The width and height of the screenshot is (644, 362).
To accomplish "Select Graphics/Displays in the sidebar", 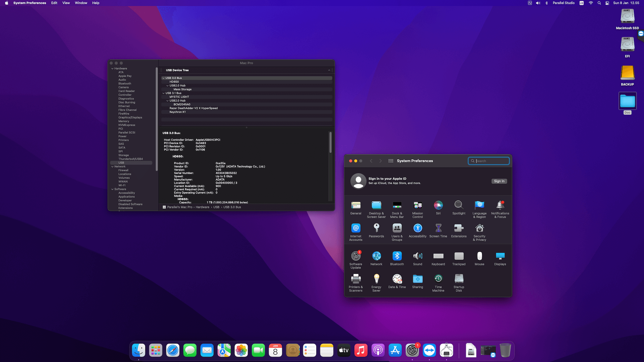I will point(130,118).
